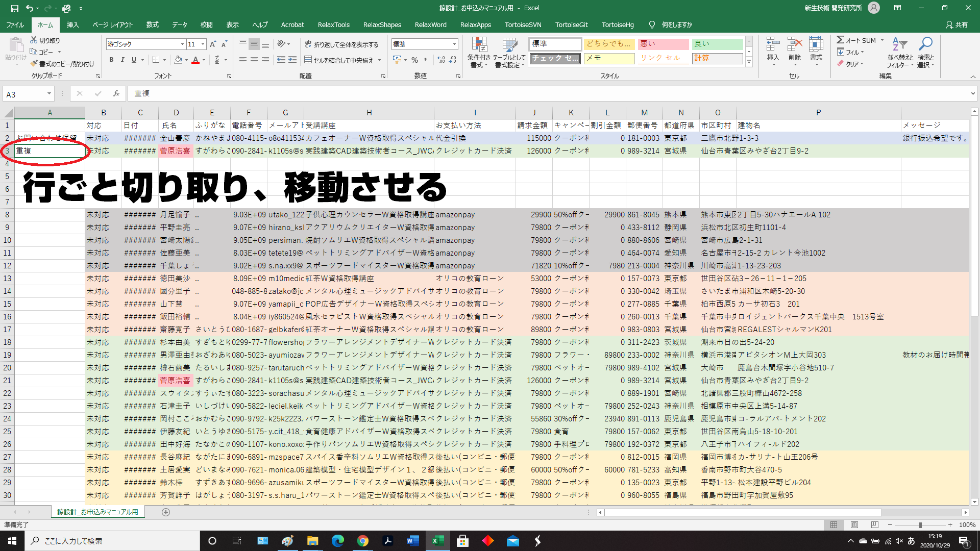Click the percent style icon
The width and height of the screenshot is (980, 551).
414,60
